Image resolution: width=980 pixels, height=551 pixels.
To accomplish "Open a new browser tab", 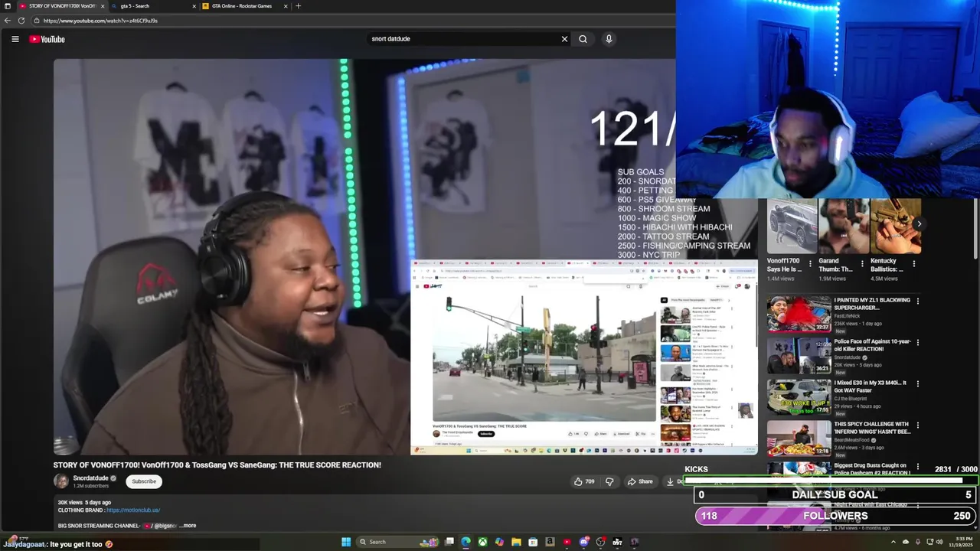I will (x=298, y=6).
